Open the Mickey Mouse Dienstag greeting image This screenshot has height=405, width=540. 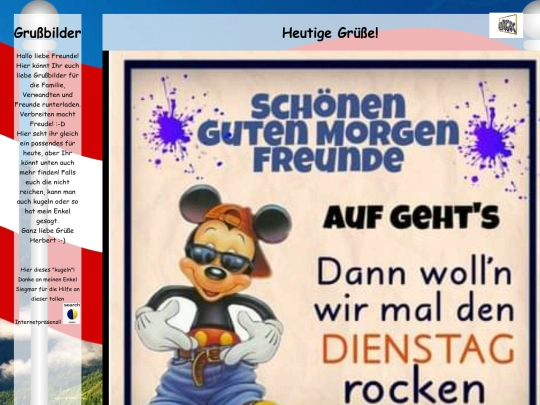(324, 228)
